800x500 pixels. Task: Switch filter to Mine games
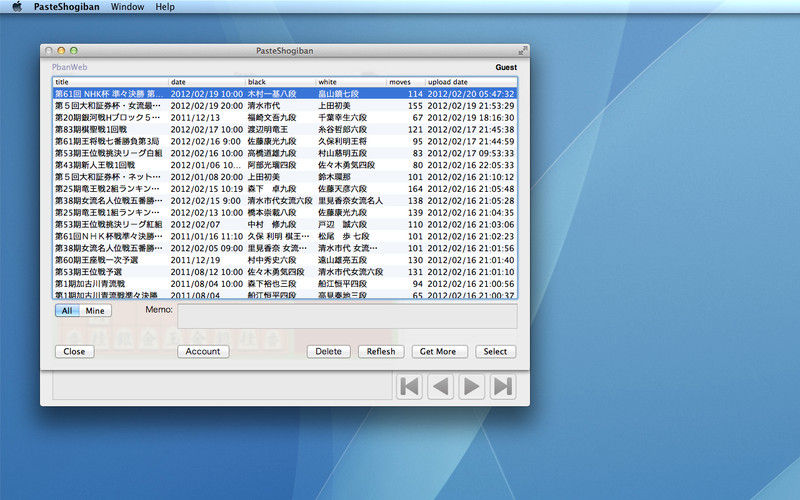[x=95, y=311]
